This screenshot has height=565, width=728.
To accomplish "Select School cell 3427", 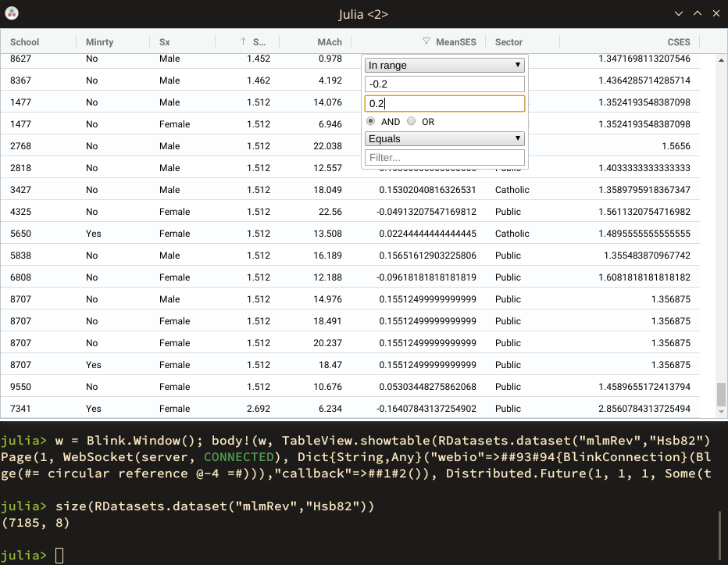I will pos(20,190).
